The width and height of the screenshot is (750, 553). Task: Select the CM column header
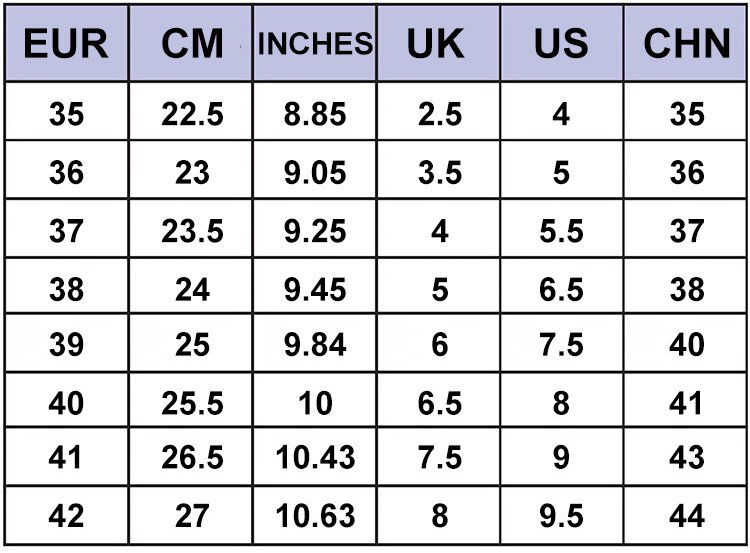(x=191, y=44)
